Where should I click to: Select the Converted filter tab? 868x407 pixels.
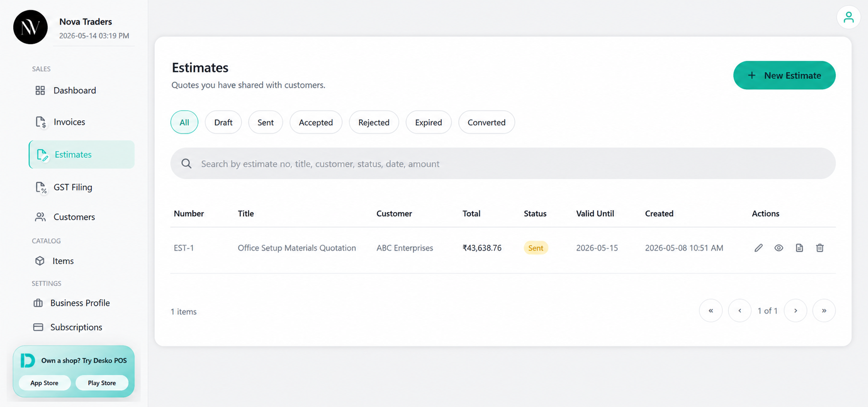pyautogui.click(x=486, y=122)
